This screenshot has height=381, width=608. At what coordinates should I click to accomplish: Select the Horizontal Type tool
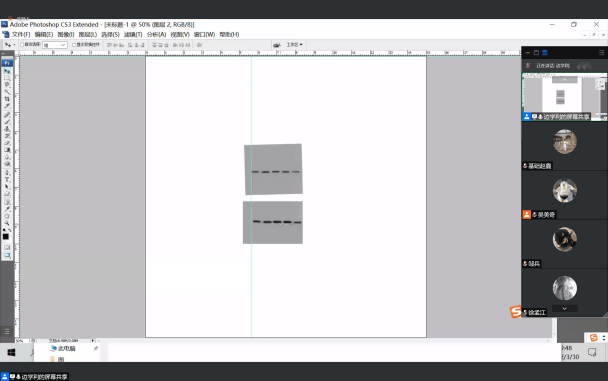tap(7, 179)
